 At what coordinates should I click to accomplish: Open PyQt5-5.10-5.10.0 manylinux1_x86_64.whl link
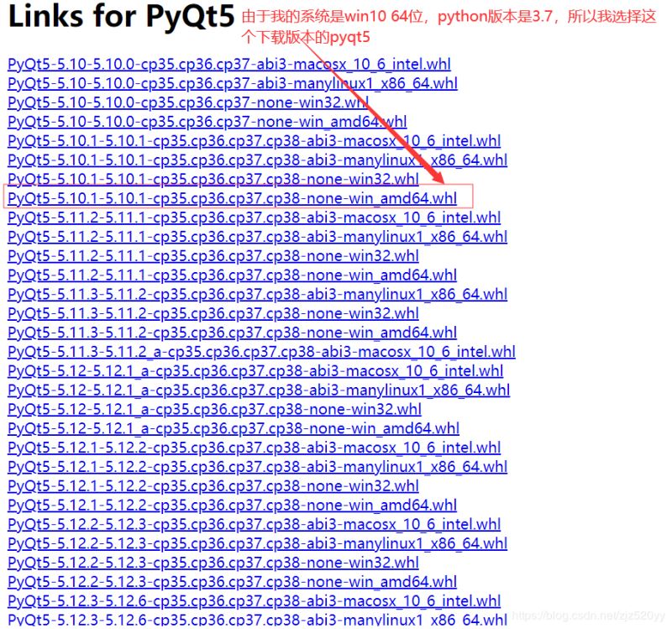point(233,83)
